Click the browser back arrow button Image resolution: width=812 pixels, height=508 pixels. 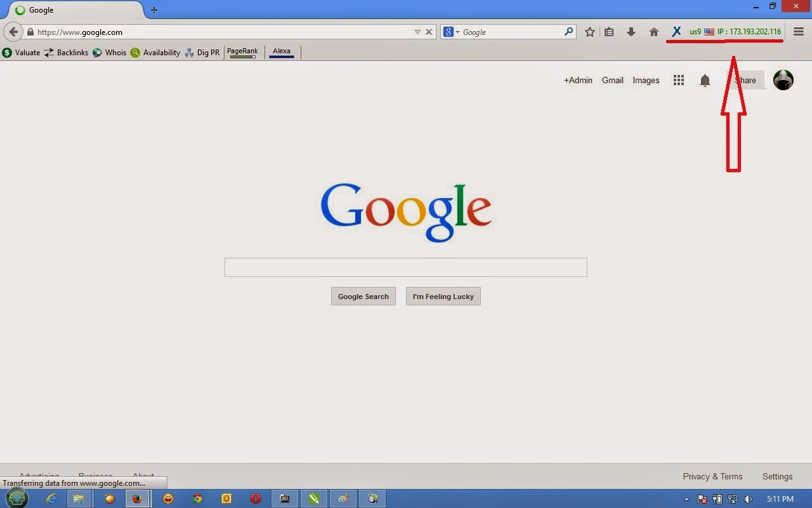tap(13, 32)
